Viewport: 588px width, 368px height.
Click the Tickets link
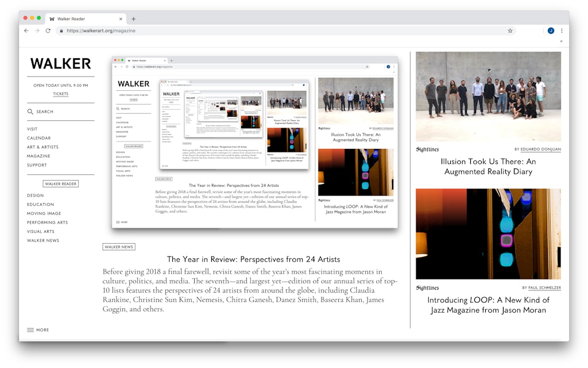click(60, 94)
